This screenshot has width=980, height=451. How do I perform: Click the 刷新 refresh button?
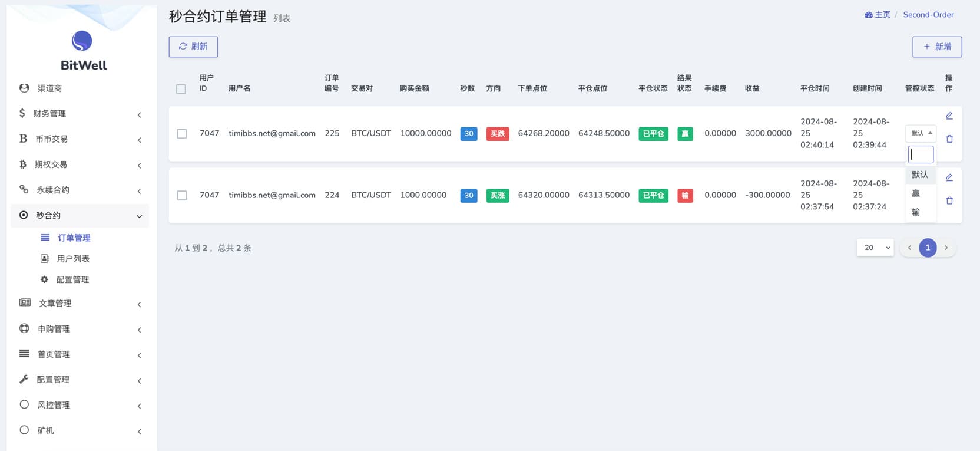[x=193, y=47]
